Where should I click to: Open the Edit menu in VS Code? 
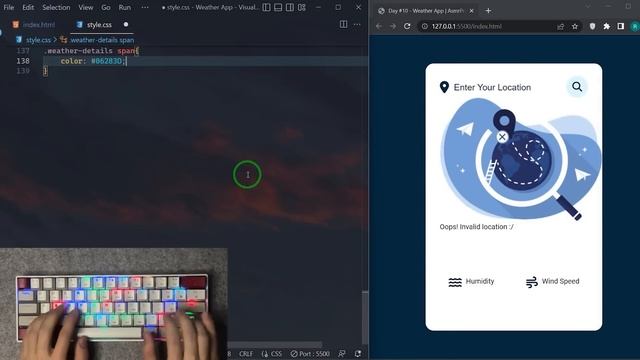pyautogui.click(x=28, y=7)
